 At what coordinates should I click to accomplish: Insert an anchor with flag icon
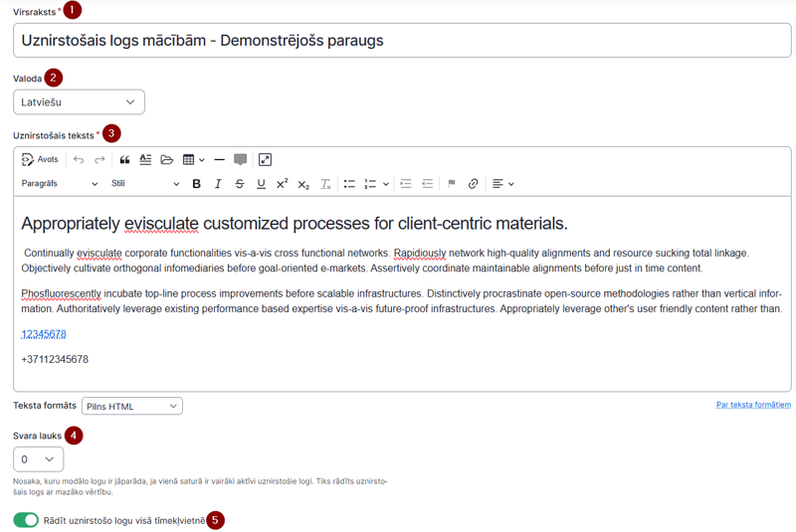pos(452,184)
